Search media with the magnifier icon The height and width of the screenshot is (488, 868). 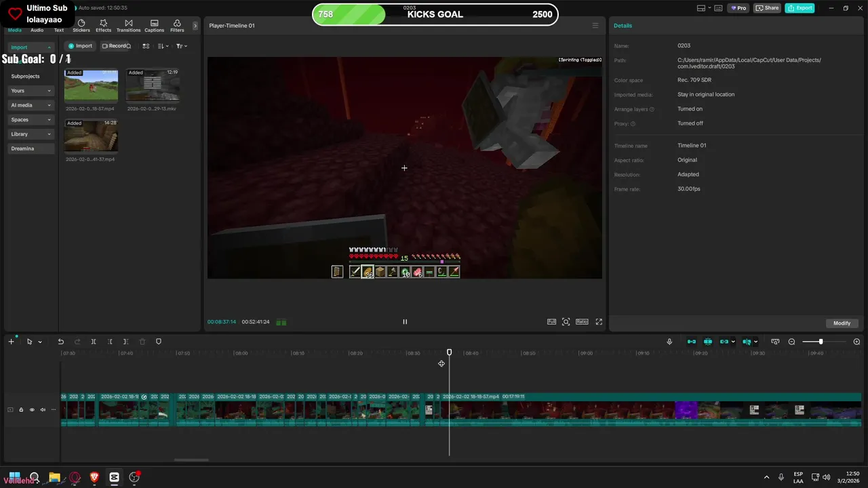129,46
